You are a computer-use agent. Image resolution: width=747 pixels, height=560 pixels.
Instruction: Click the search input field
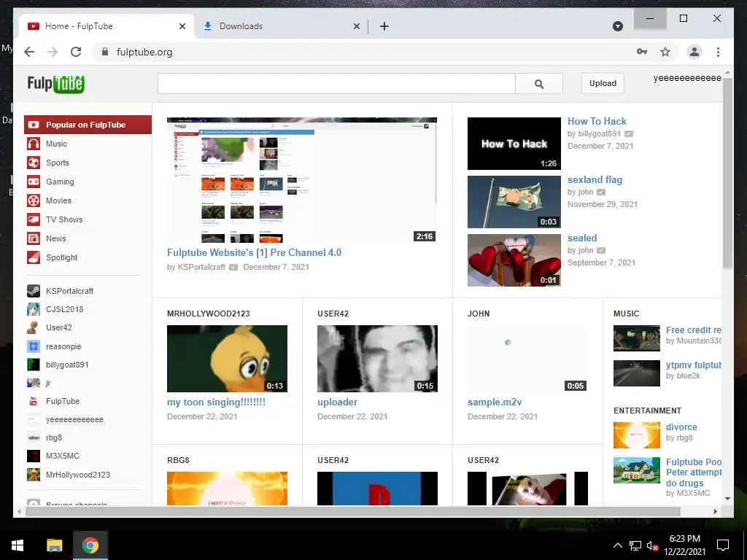pyautogui.click(x=336, y=84)
